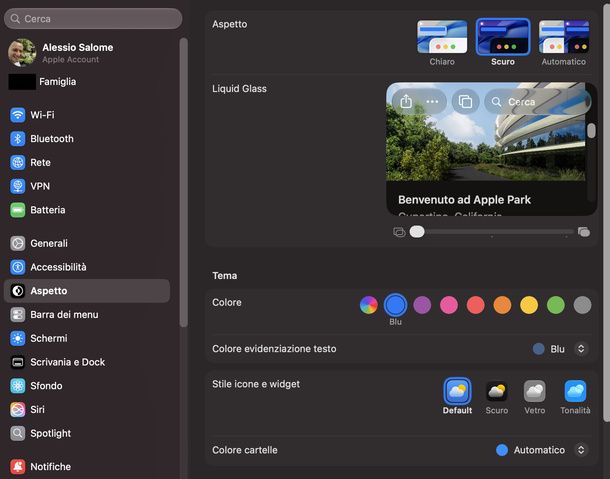The width and height of the screenshot is (610, 479).
Task: Click the Cerca field in Liquid Glass preview
Action: (538, 102)
